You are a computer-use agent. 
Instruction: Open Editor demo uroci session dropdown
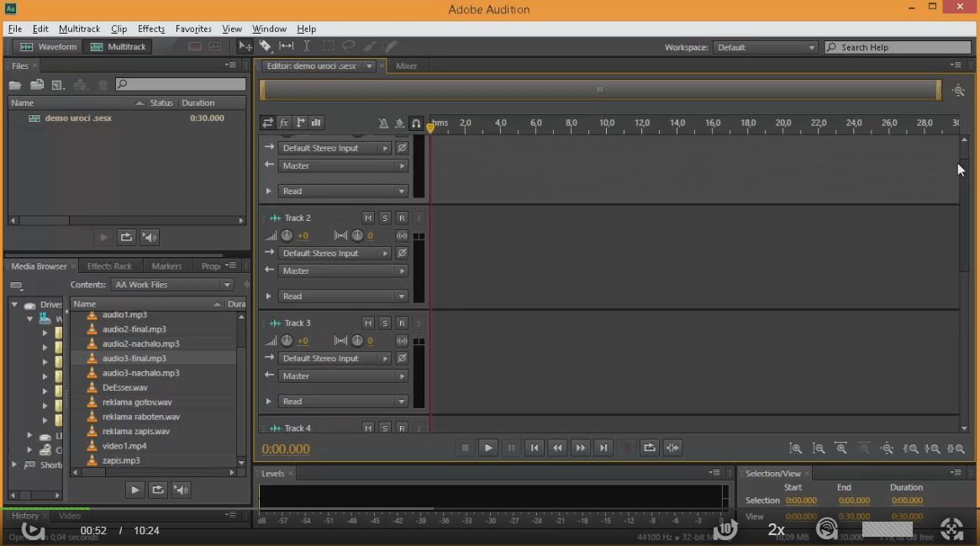coord(369,66)
